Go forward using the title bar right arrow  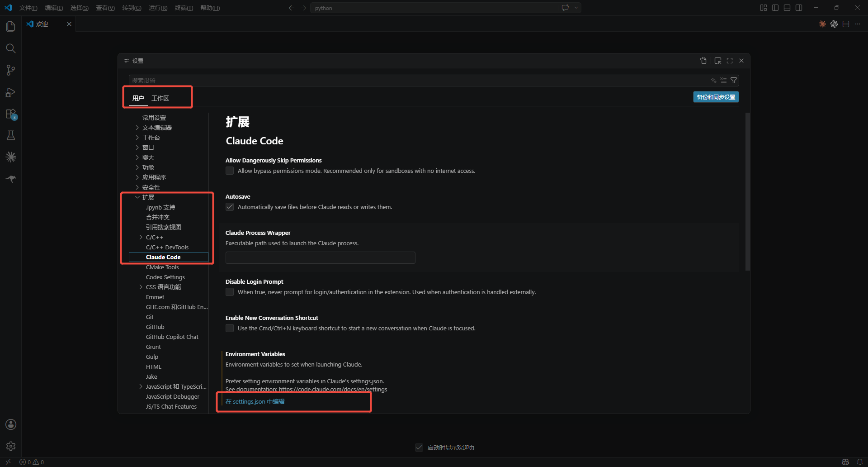pyautogui.click(x=303, y=8)
